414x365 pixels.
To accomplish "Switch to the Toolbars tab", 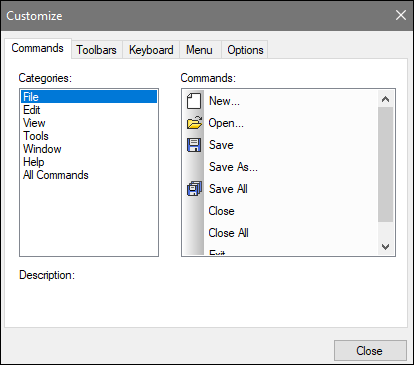I will (97, 50).
